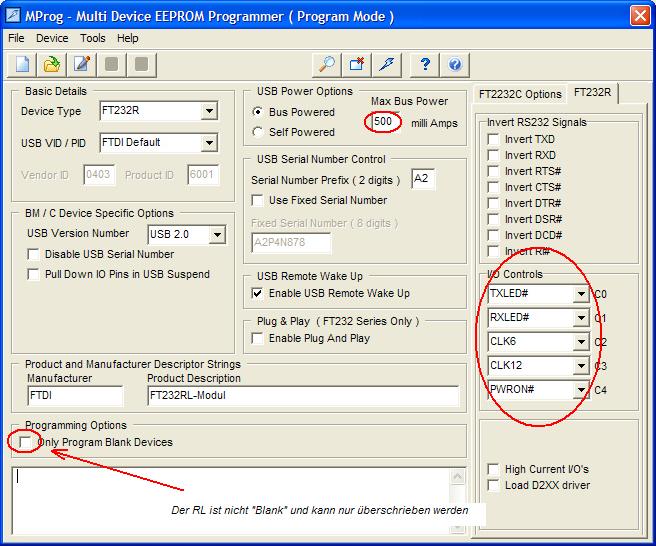Image resolution: width=656 pixels, height=546 pixels.
Task: Click the blue circle about icon
Action: click(x=455, y=65)
